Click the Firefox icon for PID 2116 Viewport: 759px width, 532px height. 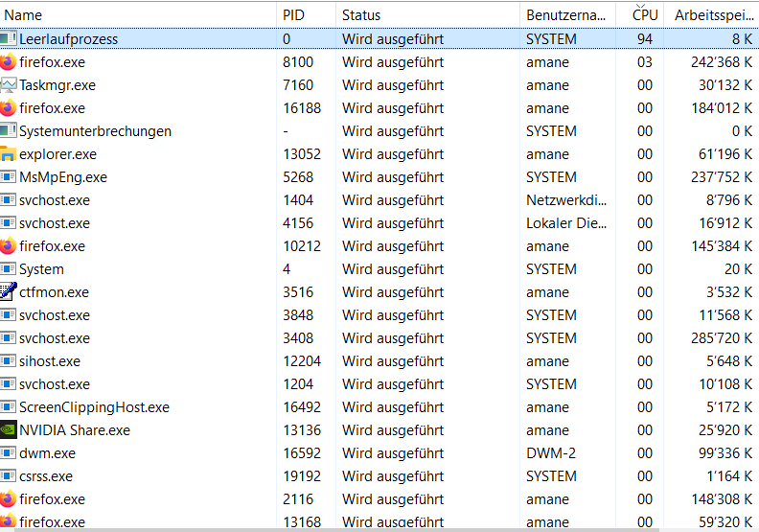9,499
